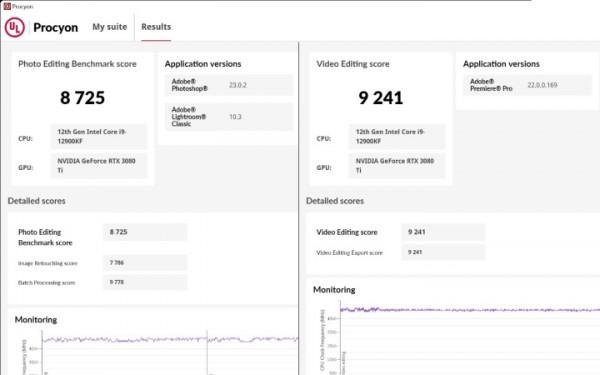The width and height of the screenshot is (600, 375).
Task: Select the Video Editing score heading
Action: (x=353, y=64)
